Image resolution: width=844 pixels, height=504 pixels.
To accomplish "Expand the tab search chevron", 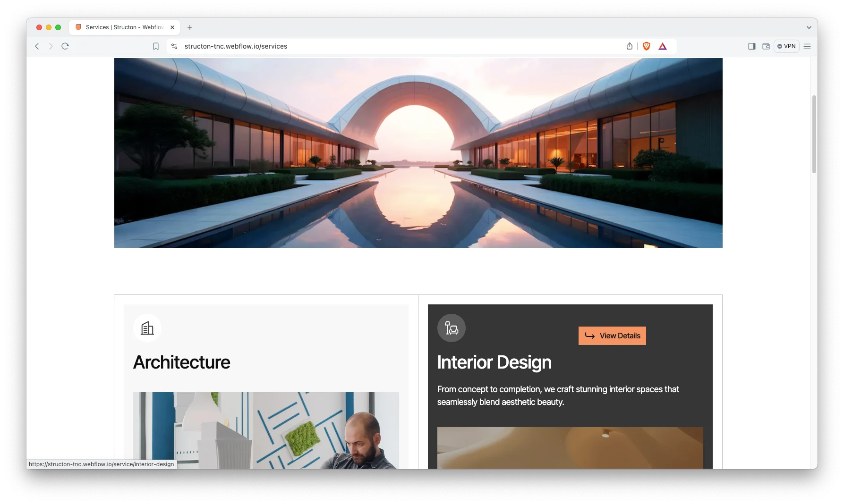I will pos(809,27).
